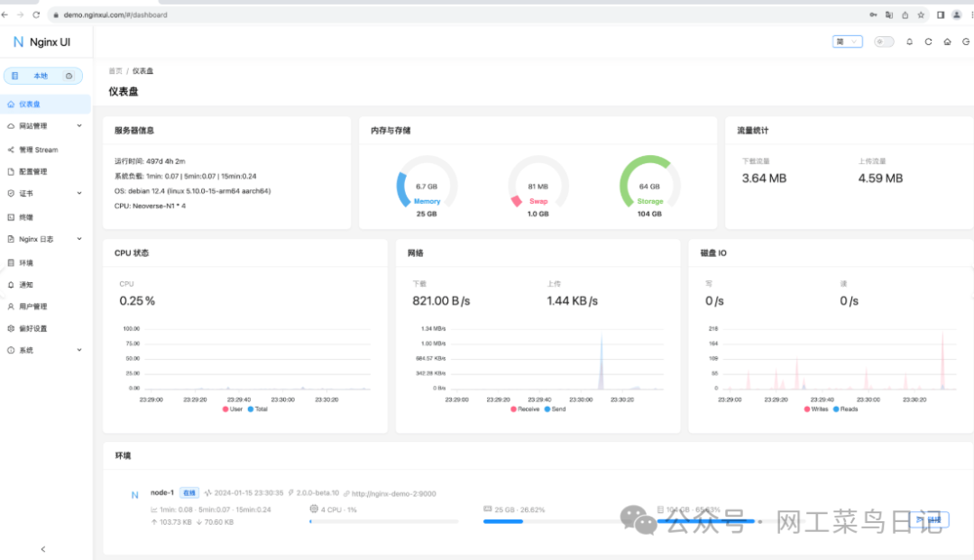
Task: Expand the Nginx 日志 submenu chevron
Action: (x=79, y=239)
